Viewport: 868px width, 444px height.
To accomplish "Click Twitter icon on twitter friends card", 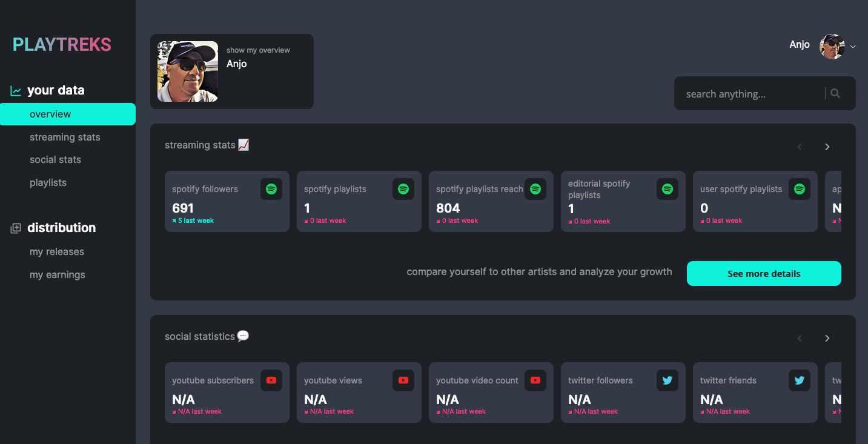I will (x=799, y=380).
